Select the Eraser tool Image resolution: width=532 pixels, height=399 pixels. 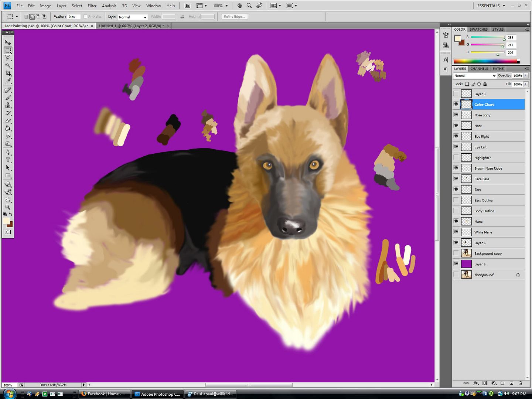[x=8, y=121]
